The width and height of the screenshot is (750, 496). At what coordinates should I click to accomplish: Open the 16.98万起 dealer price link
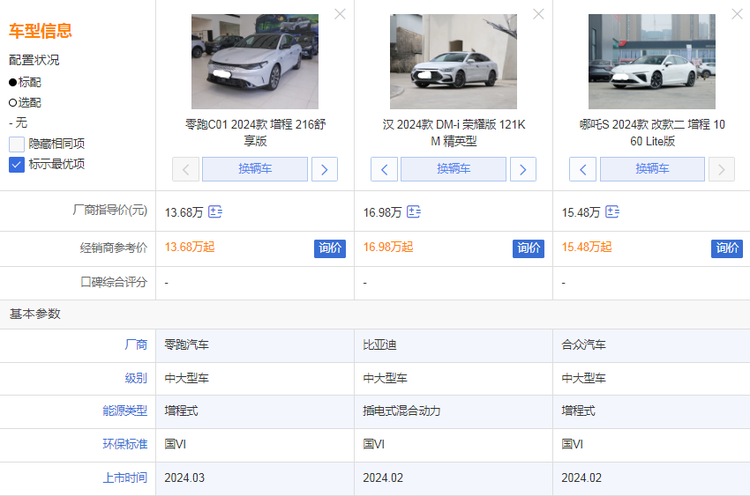pos(388,247)
